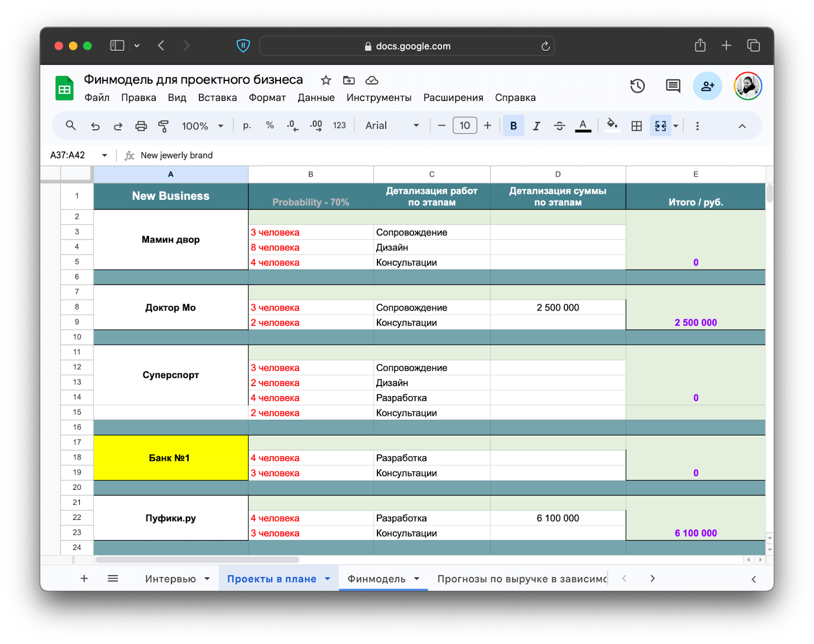Click the share people button
814x644 pixels.
point(707,86)
